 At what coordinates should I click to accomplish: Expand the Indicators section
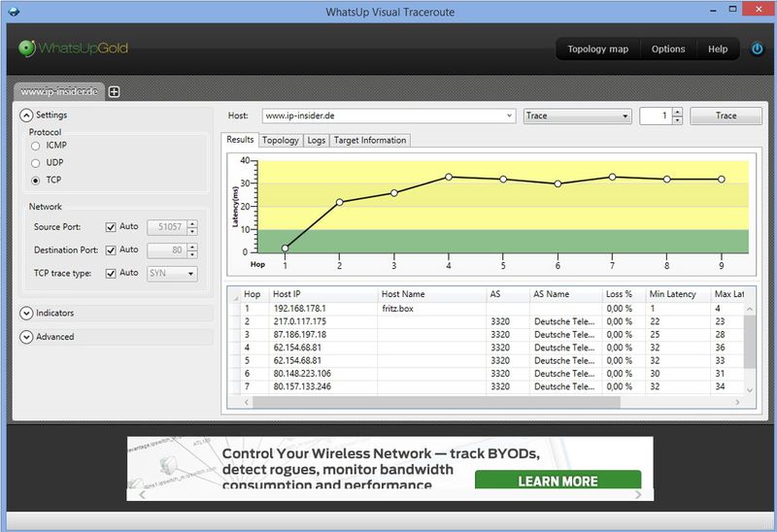(x=26, y=314)
